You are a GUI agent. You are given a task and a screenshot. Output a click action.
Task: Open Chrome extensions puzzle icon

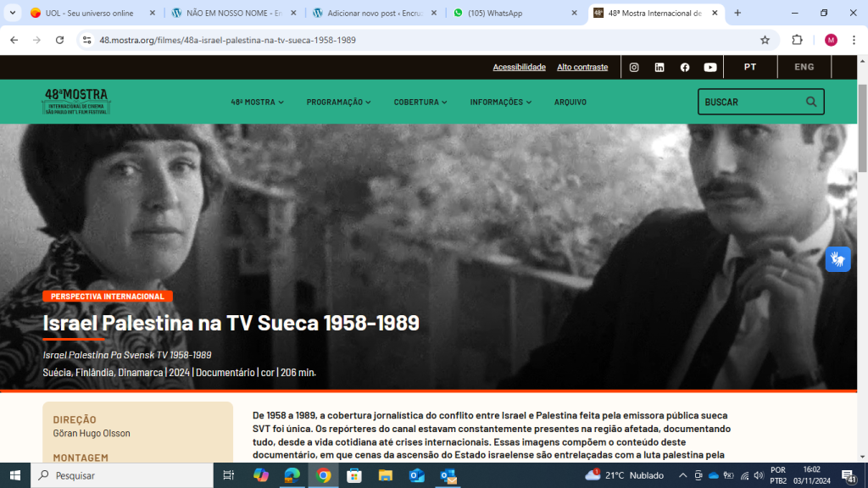797,40
